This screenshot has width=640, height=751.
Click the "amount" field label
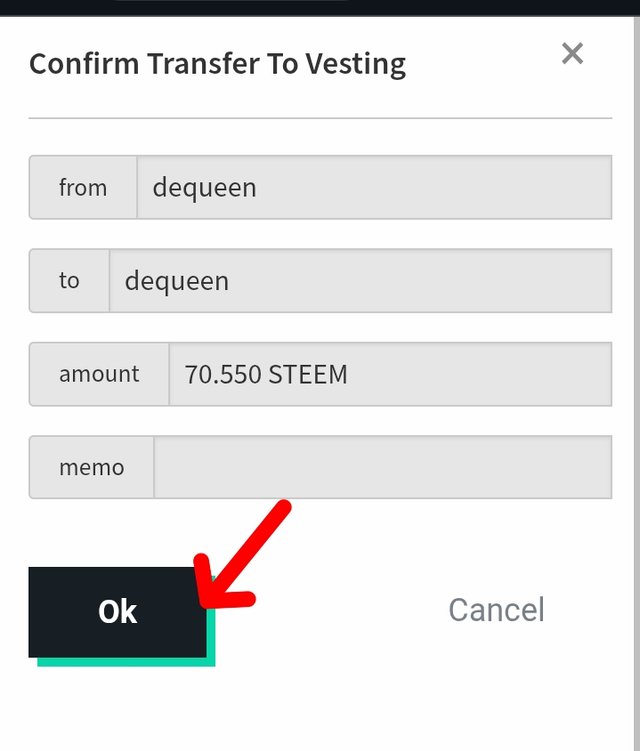[x=99, y=374]
